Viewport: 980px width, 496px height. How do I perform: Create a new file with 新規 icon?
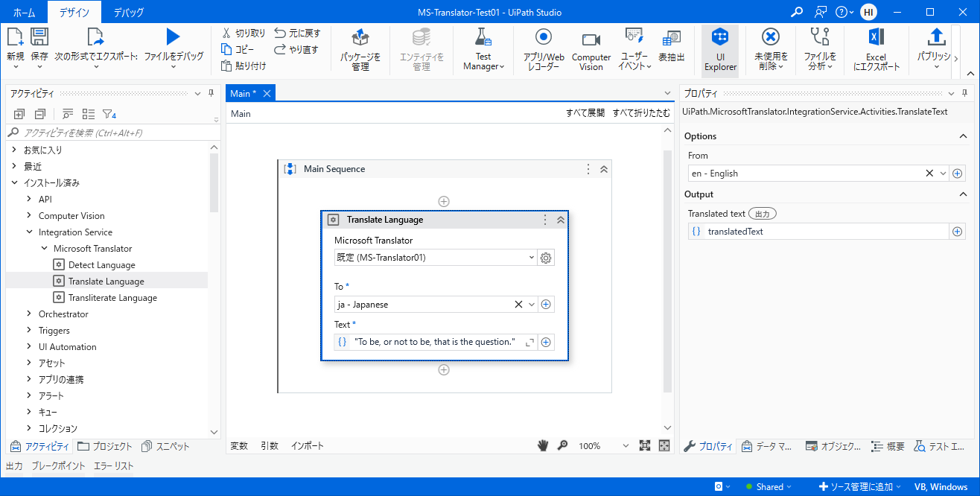tap(16, 37)
